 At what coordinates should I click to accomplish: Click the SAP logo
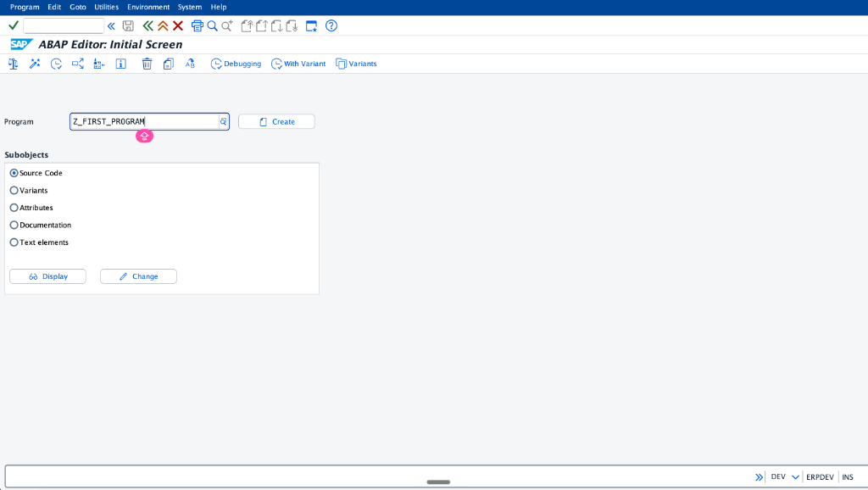[x=21, y=44]
